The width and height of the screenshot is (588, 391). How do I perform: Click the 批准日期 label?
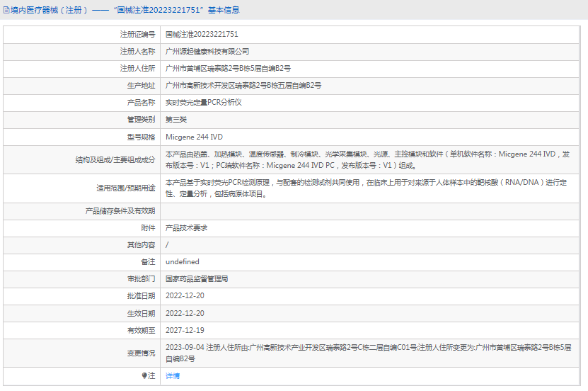point(141,295)
